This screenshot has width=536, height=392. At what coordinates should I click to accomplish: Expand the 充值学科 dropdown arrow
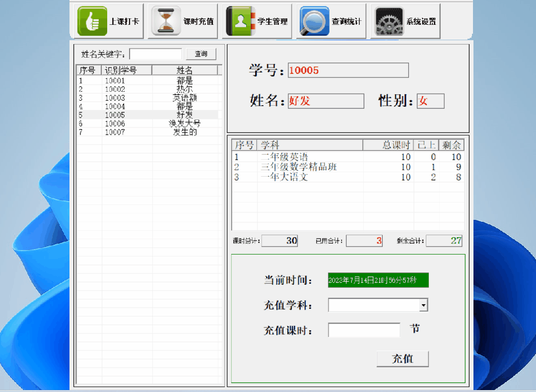pyautogui.click(x=423, y=305)
